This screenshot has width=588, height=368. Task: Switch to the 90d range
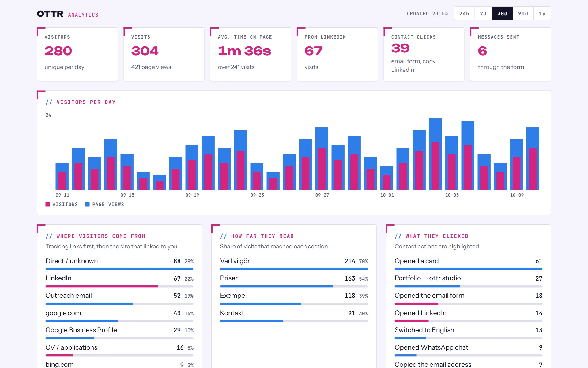point(523,13)
